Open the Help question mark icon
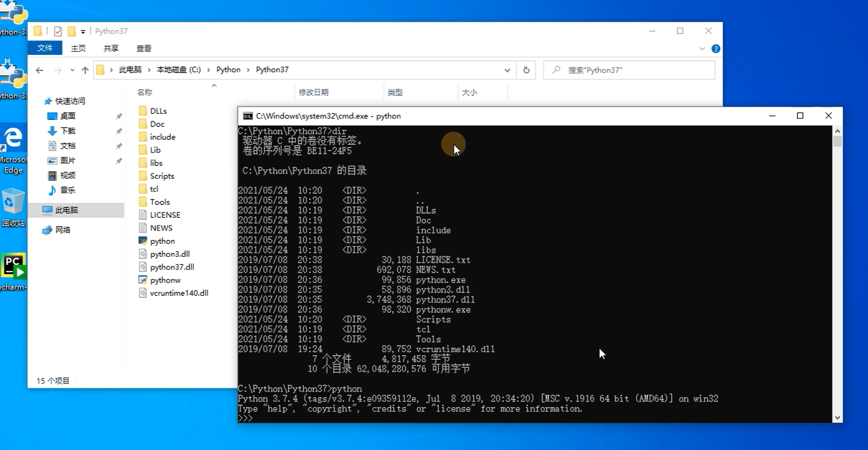Viewport: 868px width, 450px height. pyautogui.click(x=715, y=48)
